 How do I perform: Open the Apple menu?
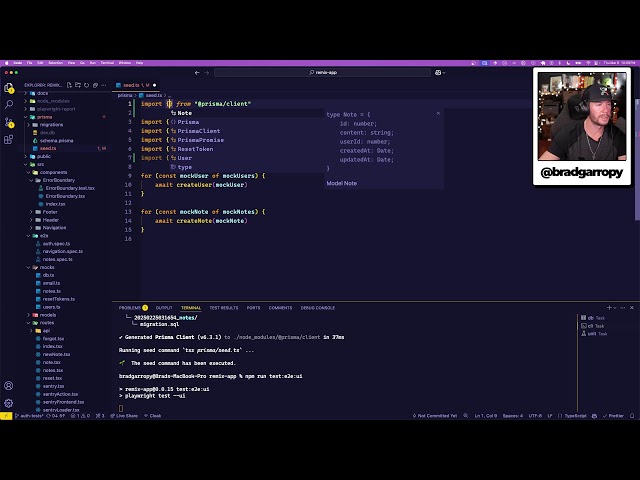(x=6, y=63)
